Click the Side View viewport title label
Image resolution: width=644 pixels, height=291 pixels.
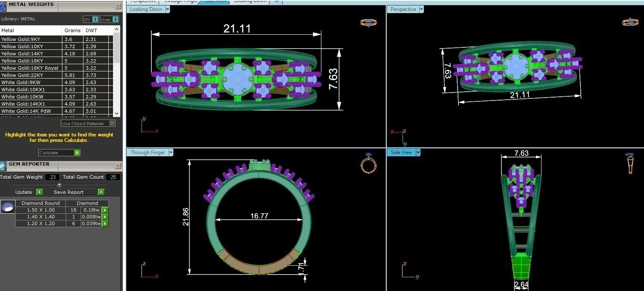[x=401, y=152]
